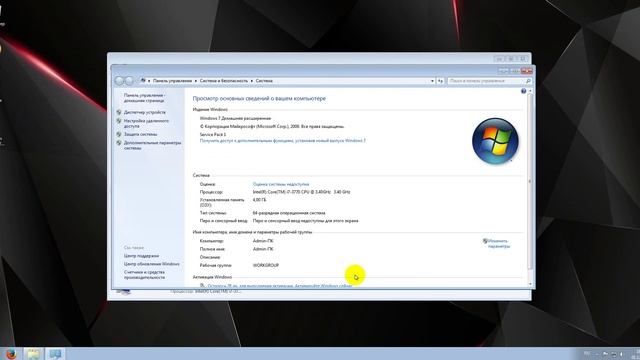
Task: Open 'Счетчики и средства производительности' link
Action: [x=144, y=275]
